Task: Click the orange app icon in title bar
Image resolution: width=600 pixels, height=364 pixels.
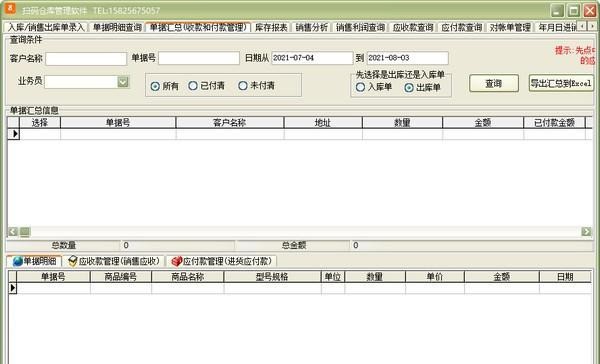Action: pos(10,8)
